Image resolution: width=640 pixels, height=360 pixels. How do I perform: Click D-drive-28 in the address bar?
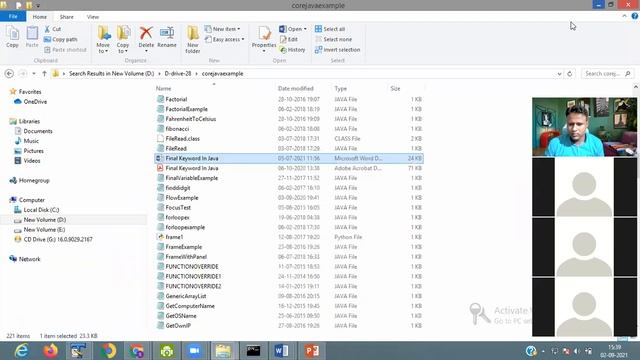tap(178, 73)
